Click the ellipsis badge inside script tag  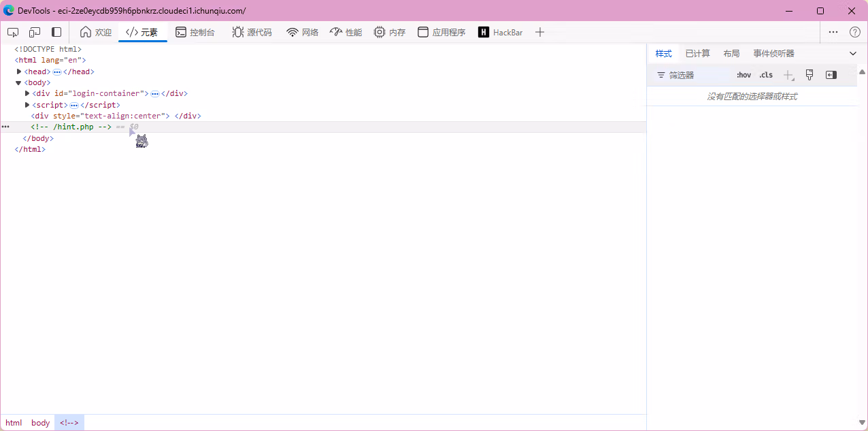[x=74, y=105]
